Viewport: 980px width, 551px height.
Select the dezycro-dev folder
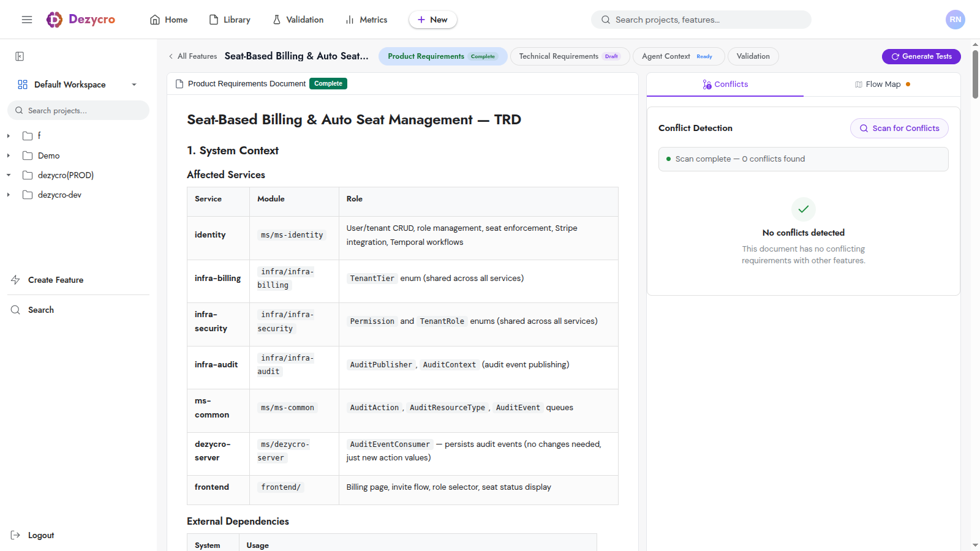52,195
